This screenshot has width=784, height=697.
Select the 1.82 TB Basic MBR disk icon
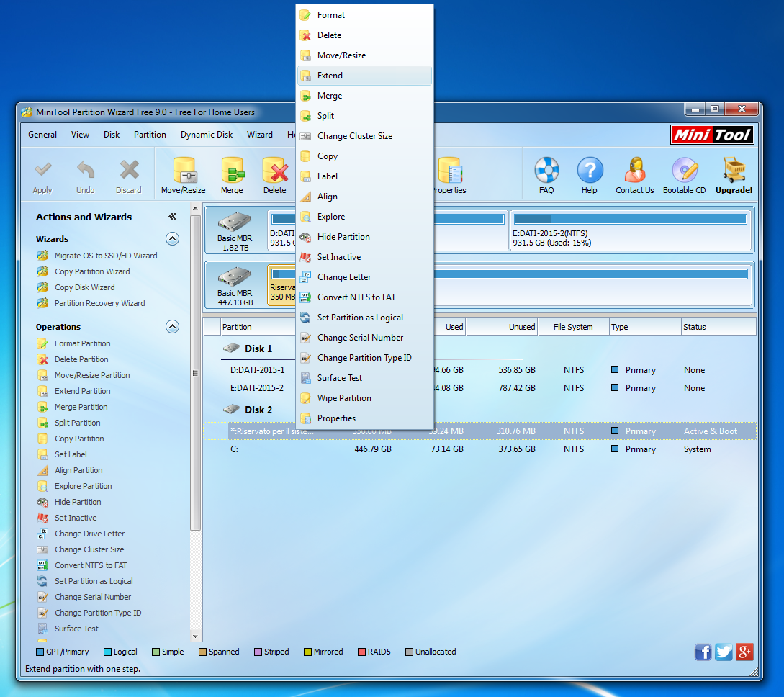(235, 222)
